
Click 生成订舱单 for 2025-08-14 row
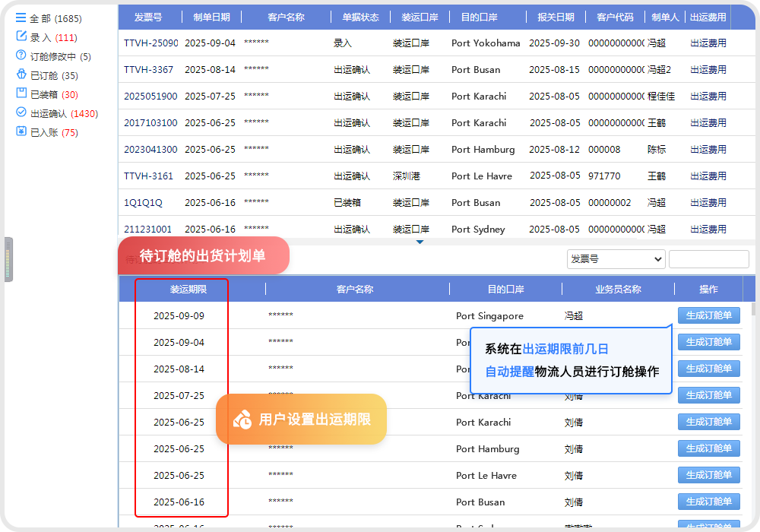pyautogui.click(x=708, y=369)
